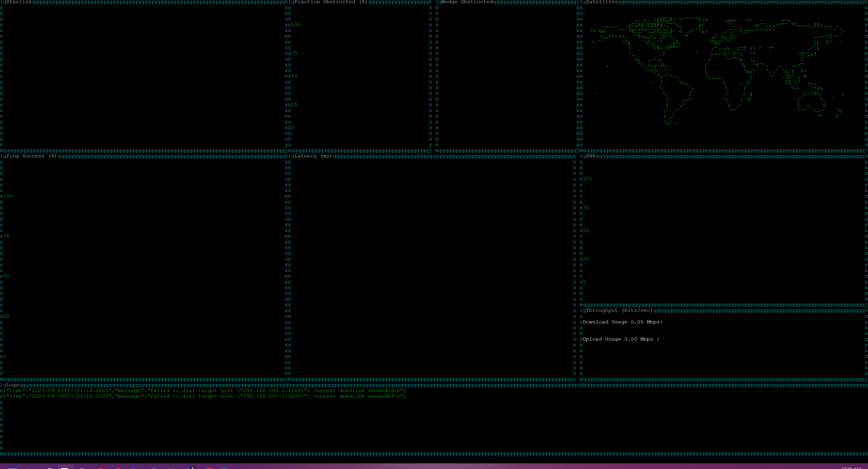Click the Starlink panel title
868x469 pixels.
[x=19, y=2]
